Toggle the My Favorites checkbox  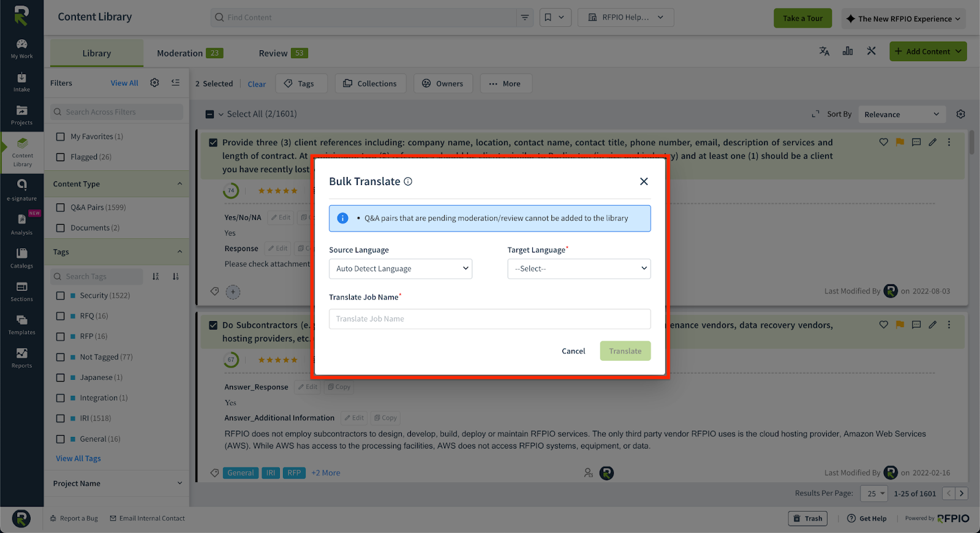click(x=60, y=137)
